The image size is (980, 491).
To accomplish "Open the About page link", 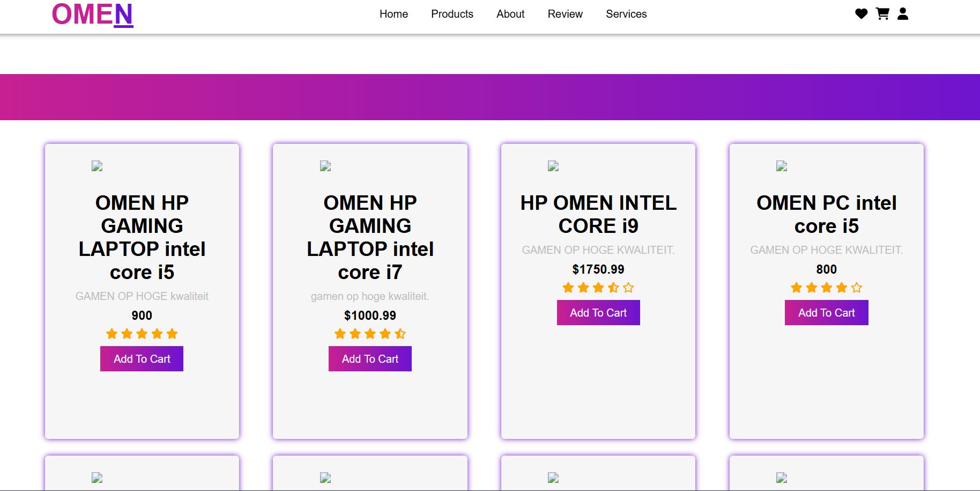I will pos(510,14).
